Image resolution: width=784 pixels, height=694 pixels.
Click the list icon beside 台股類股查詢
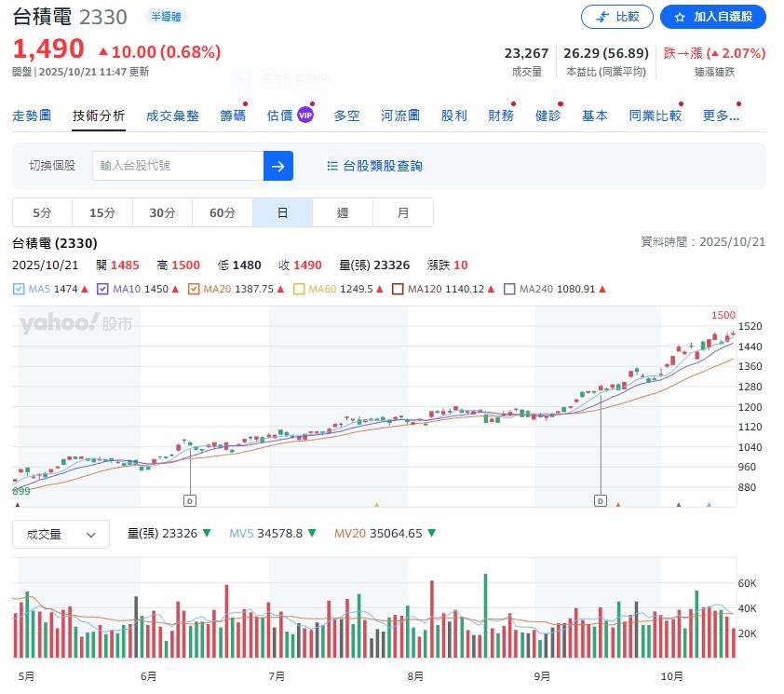coord(331,165)
